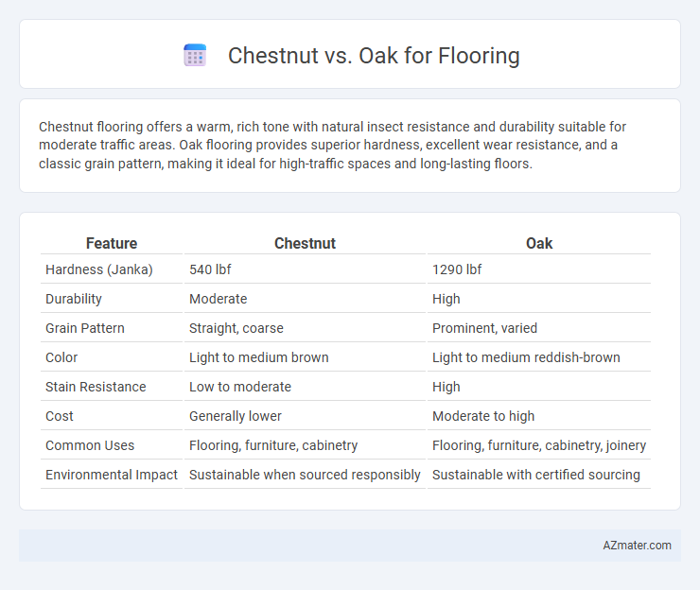This screenshot has height=590, width=700.
Task: Click the 'Flooring, furniture, cabinetry, joinery' cell
Action: tap(539, 445)
